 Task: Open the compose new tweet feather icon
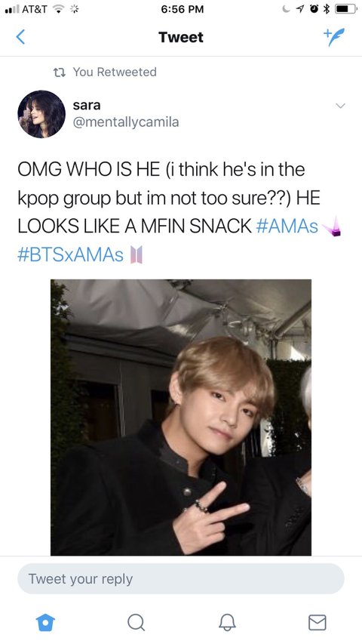(x=334, y=37)
